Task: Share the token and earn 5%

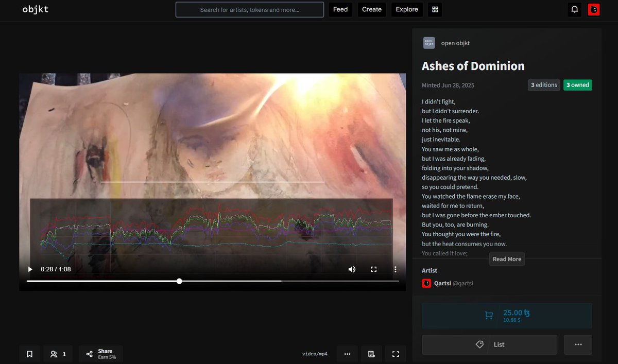Action: coord(101,354)
